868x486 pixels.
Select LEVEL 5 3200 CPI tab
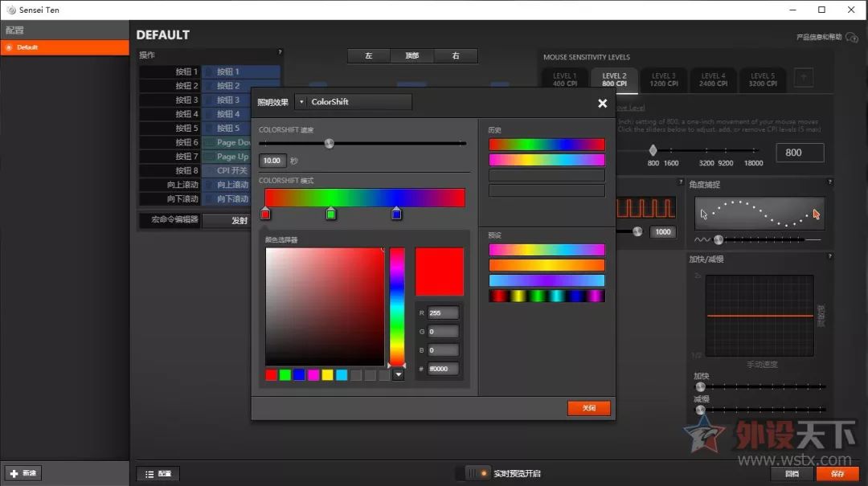point(763,80)
